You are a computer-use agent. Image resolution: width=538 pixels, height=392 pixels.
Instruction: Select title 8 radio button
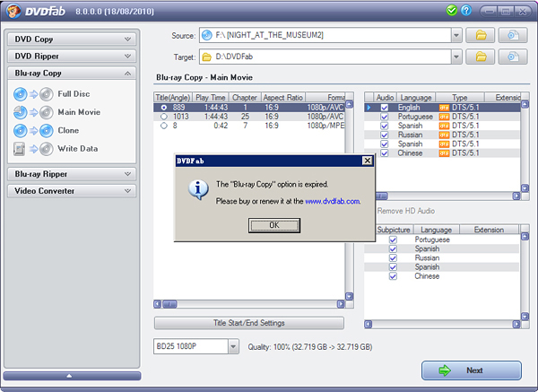coord(164,126)
